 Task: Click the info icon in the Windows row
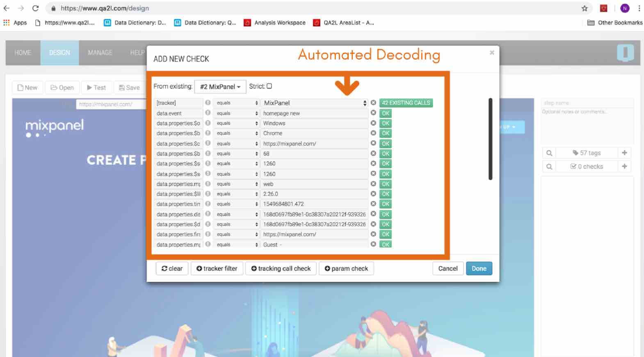tap(208, 123)
